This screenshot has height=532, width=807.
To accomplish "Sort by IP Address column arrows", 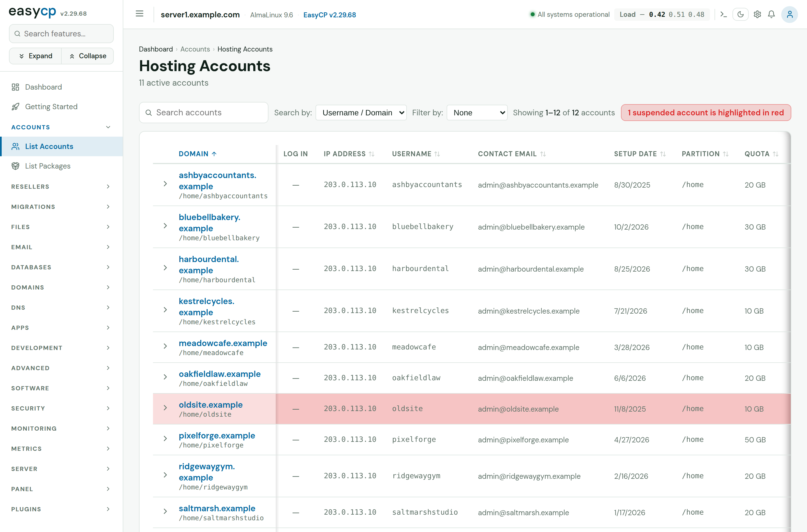I will (372, 154).
